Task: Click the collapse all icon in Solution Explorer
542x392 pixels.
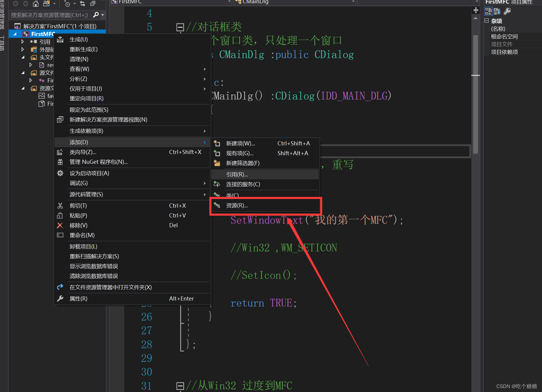Action: (x=93, y=4)
